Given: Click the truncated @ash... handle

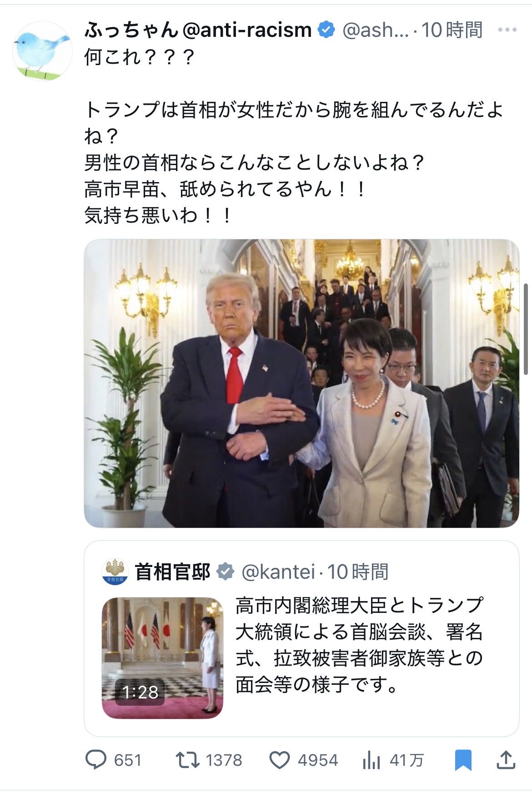Looking at the screenshot, I should tap(375, 30).
